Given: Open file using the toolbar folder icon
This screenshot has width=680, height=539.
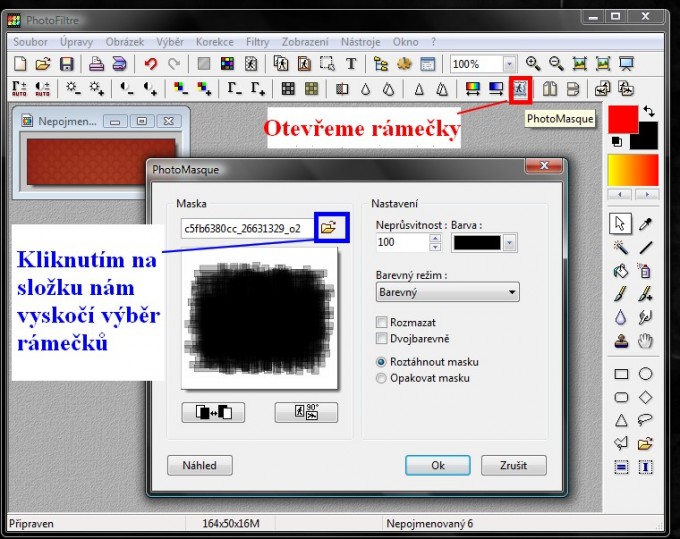Looking at the screenshot, I should click(x=43, y=64).
